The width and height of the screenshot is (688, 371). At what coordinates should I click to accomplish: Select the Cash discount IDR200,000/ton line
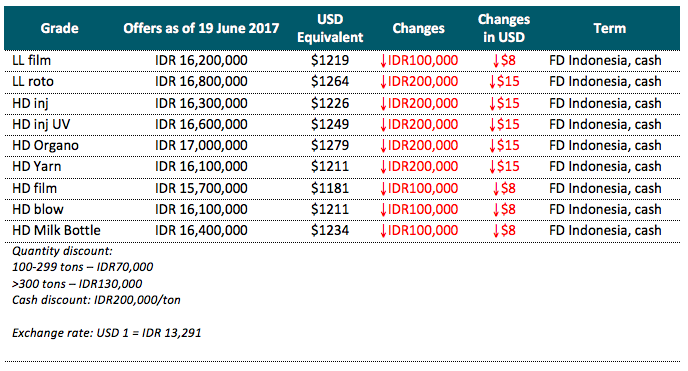coord(96,300)
